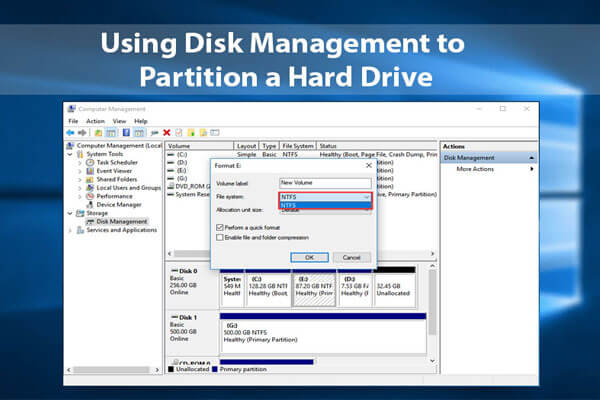This screenshot has width=600, height=400.
Task: Select Disk Management in the tree
Action: coord(122,222)
